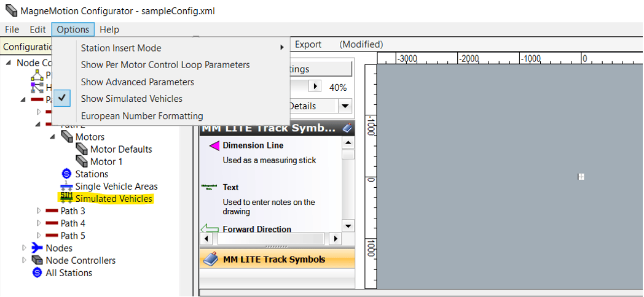Click the small shape on the canvas
644x297 pixels.
[x=581, y=177]
